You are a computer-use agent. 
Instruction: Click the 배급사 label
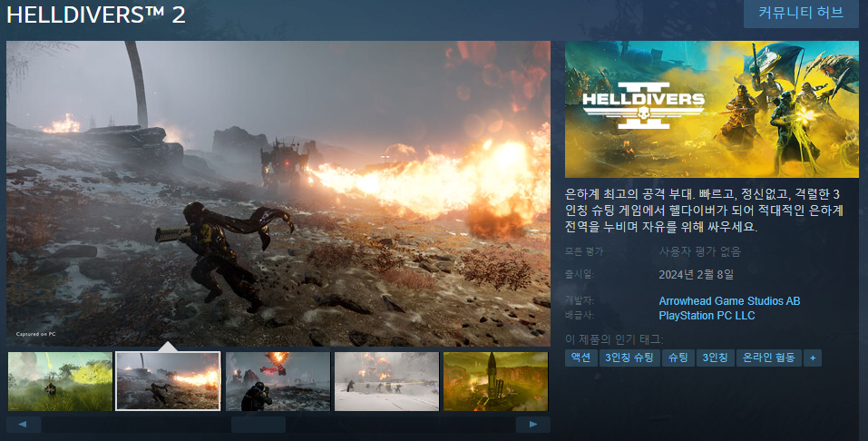[x=580, y=315]
